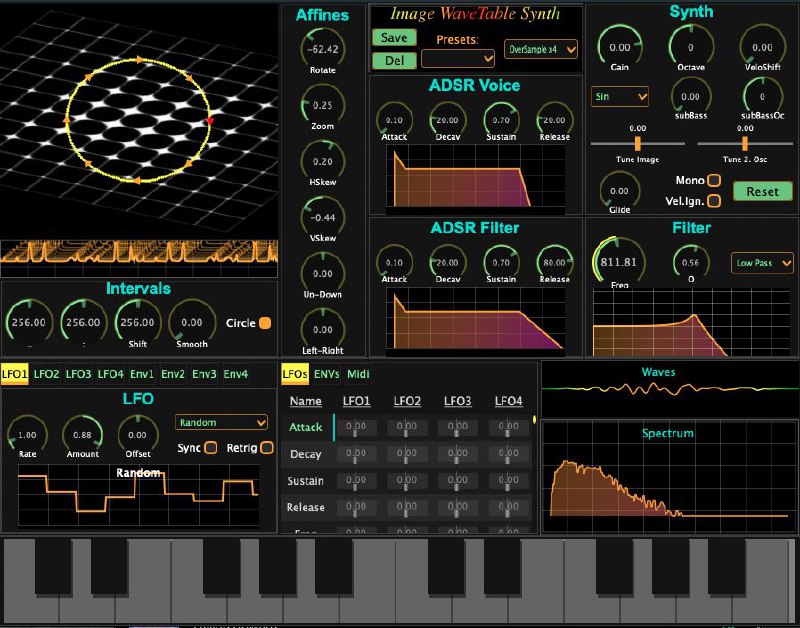Click the modulation matrix scrollbar thumb
Image resolution: width=800 pixels, height=628 pixels.
(x=534, y=419)
